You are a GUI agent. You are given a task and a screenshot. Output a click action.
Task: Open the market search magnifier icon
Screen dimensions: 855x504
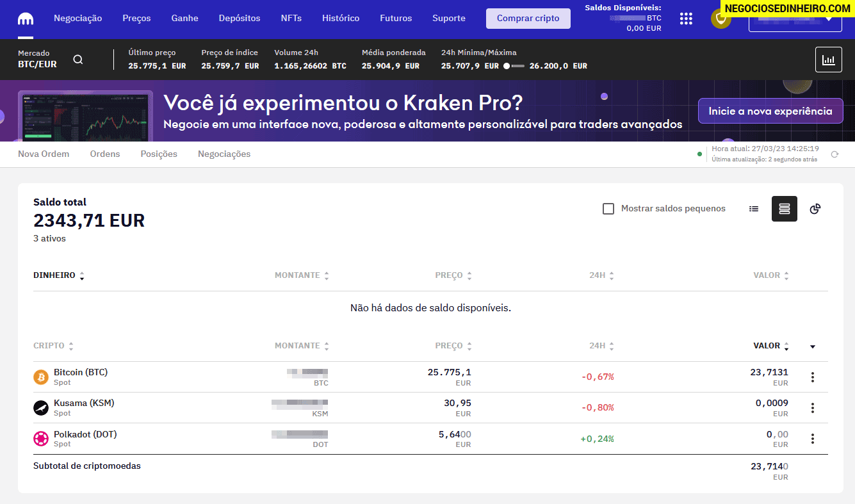pos(78,60)
